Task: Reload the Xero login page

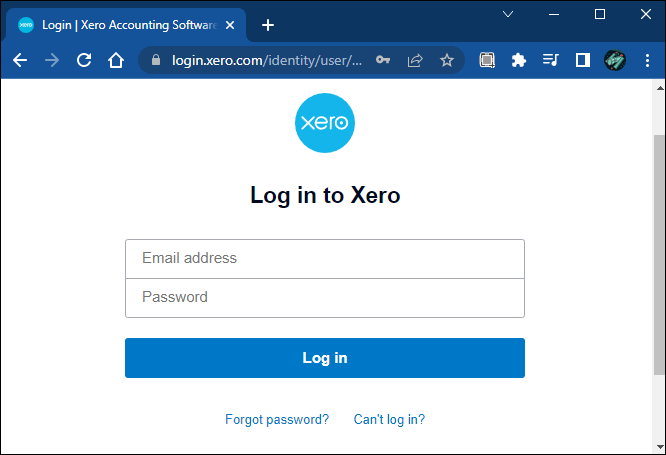Action: (84, 60)
